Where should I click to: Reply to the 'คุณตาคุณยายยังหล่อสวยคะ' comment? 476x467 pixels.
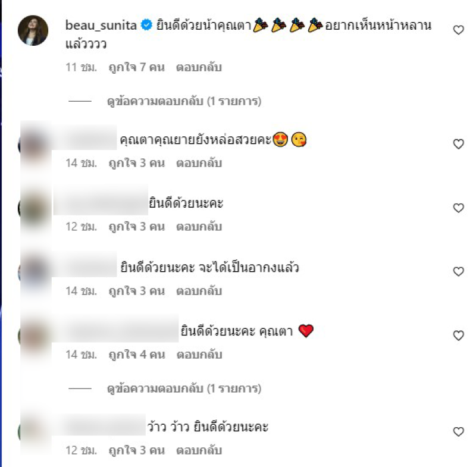pyautogui.click(x=199, y=163)
